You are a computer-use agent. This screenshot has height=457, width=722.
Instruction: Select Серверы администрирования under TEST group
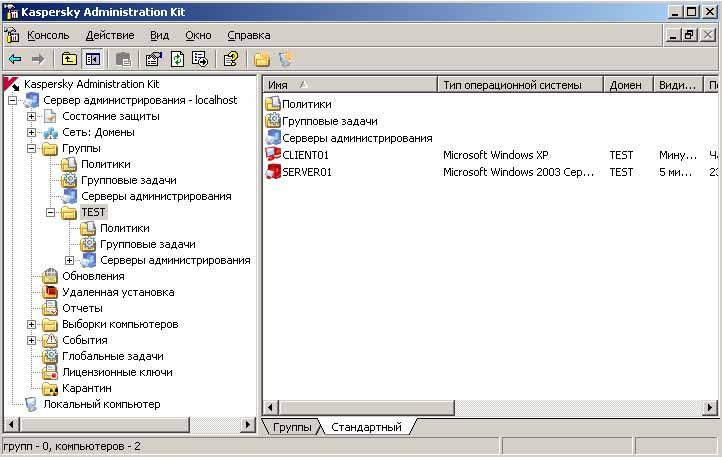click(175, 260)
